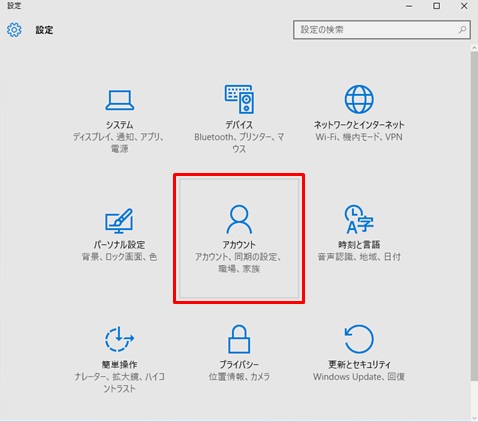Click the vertical scrollbar thumb
The width and height of the screenshot is (478, 422).
pyautogui.click(x=474, y=216)
